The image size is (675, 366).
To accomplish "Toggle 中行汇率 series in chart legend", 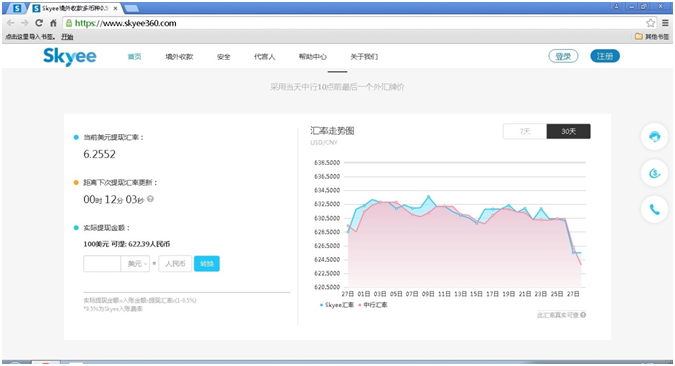I will [x=373, y=305].
